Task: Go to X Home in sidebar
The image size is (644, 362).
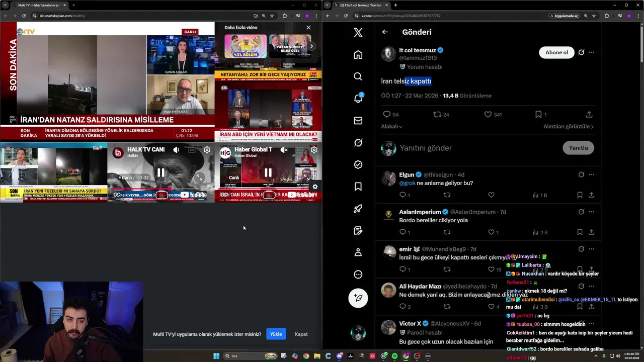Action: coord(358,54)
